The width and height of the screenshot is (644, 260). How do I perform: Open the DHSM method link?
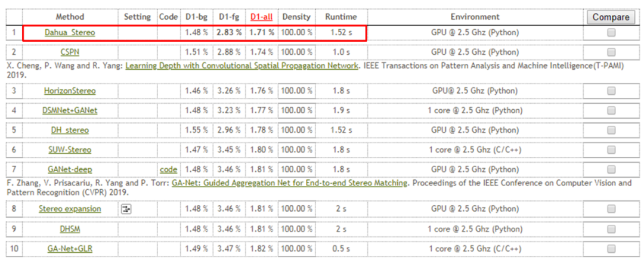70,229
